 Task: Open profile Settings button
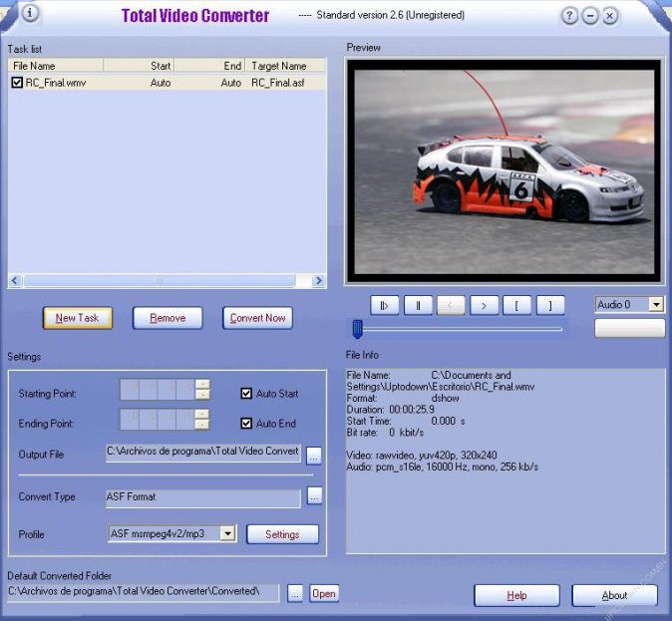point(282,534)
